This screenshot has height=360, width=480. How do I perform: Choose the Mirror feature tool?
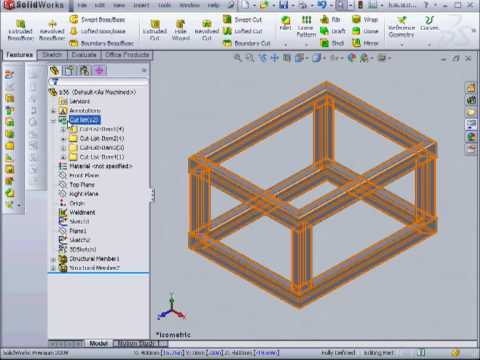[365, 43]
